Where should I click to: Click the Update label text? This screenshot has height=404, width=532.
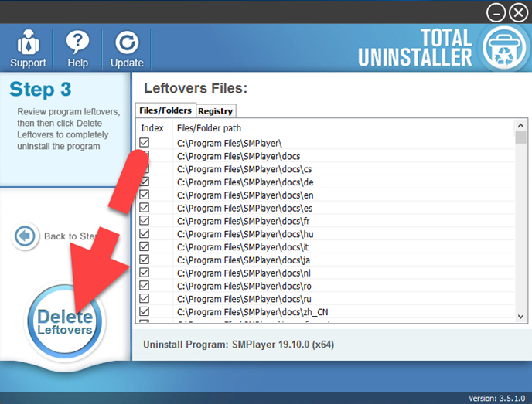pos(127,63)
